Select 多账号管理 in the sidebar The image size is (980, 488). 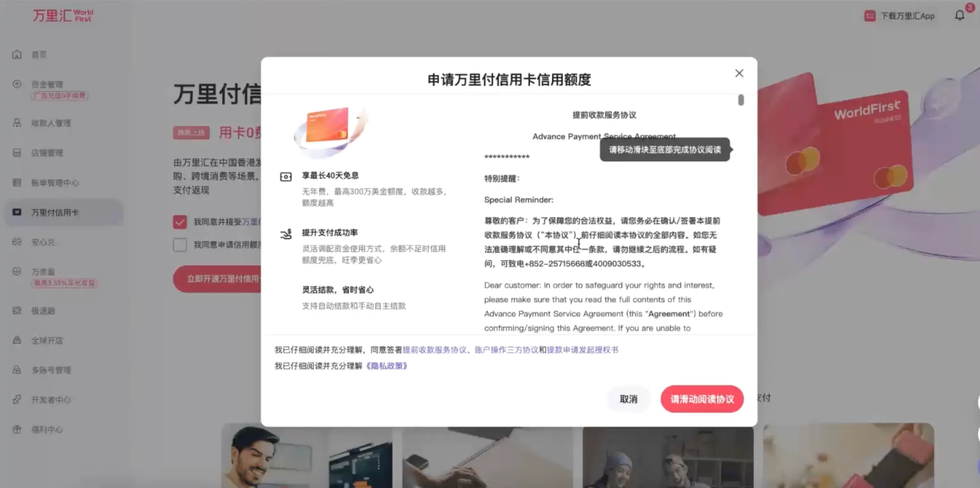(51, 370)
